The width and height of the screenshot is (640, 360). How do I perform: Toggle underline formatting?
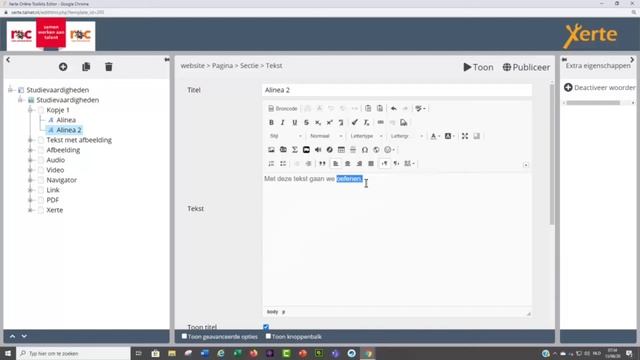[x=294, y=122]
